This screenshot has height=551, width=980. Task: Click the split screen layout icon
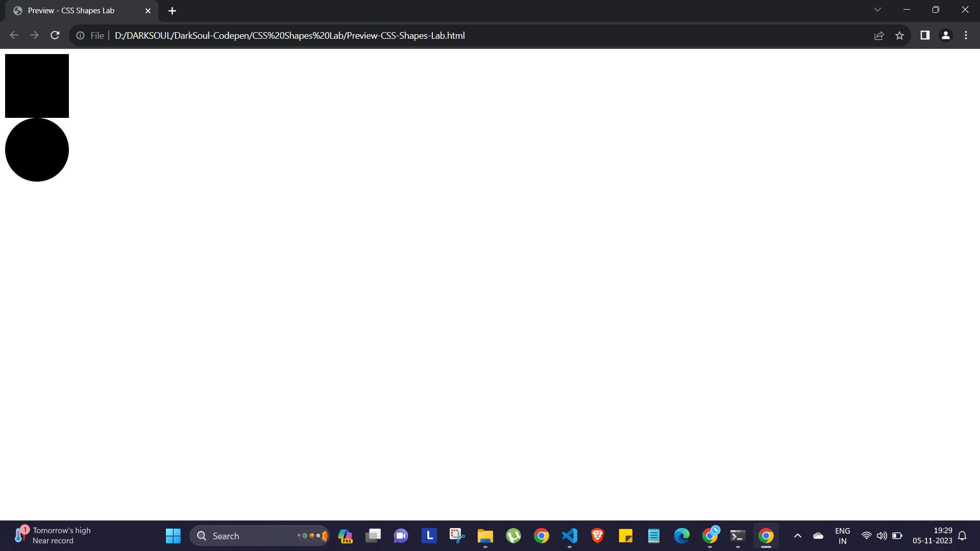pyautogui.click(x=925, y=35)
